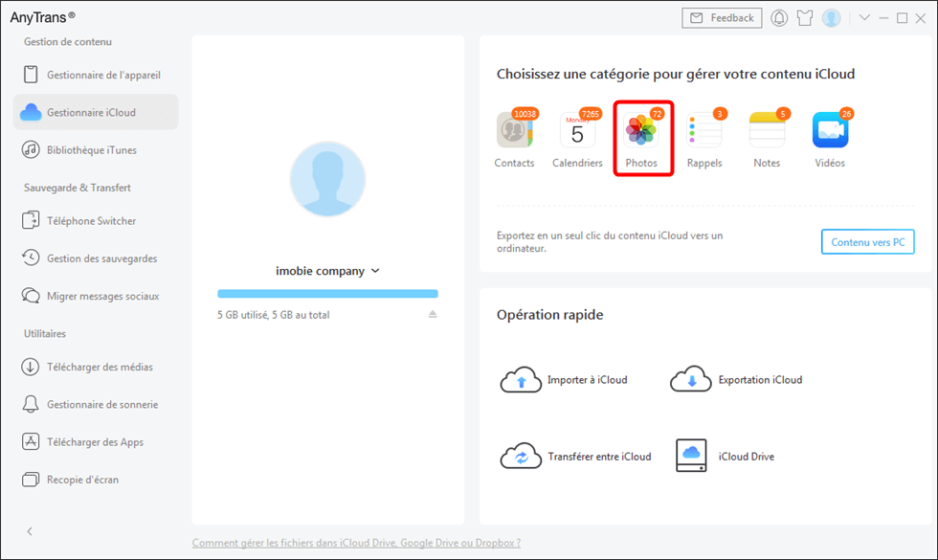Screen dimensions: 938x560
Task: Open Gestion des sauvegardes in sidebar
Action: (96, 258)
